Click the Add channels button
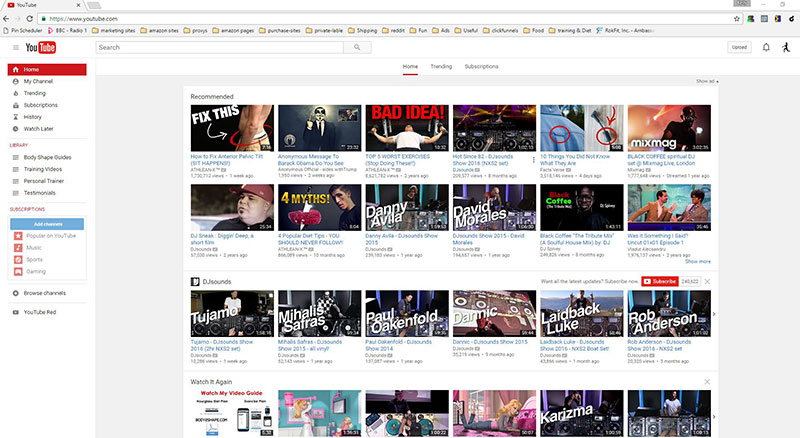The width and height of the screenshot is (800, 438). coord(47,224)
